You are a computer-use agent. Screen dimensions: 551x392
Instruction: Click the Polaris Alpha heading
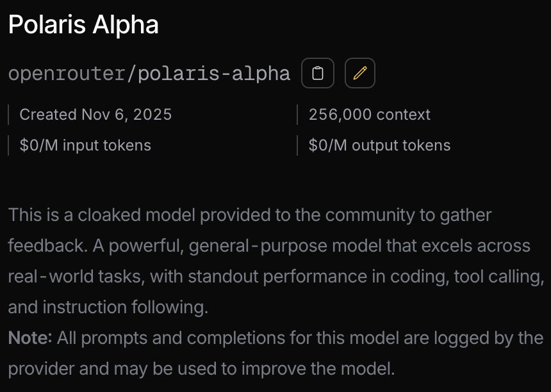[83, 25]
